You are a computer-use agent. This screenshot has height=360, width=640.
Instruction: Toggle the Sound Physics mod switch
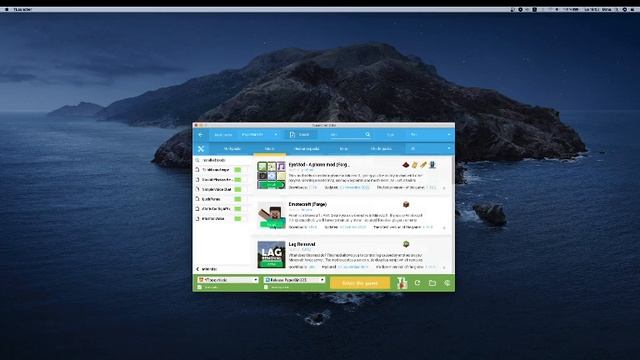tap(238, 180)
